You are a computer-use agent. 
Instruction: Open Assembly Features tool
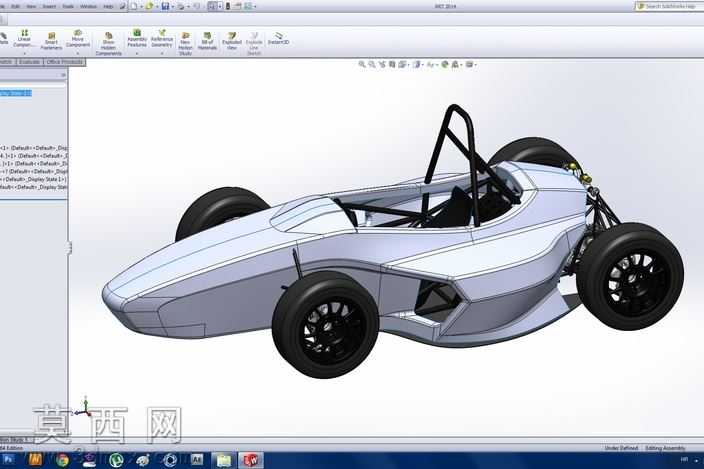point(137,39)
